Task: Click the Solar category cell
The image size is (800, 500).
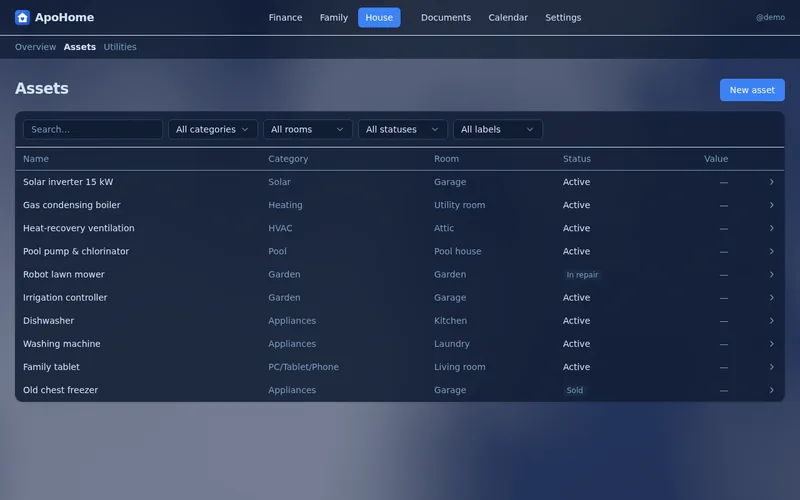Action: coord(279,182)
